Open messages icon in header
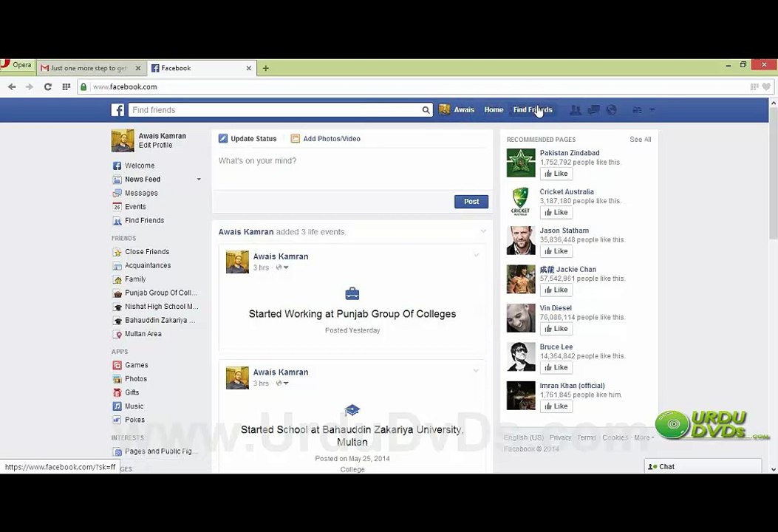The image size is (778, 532). [593, 109]
